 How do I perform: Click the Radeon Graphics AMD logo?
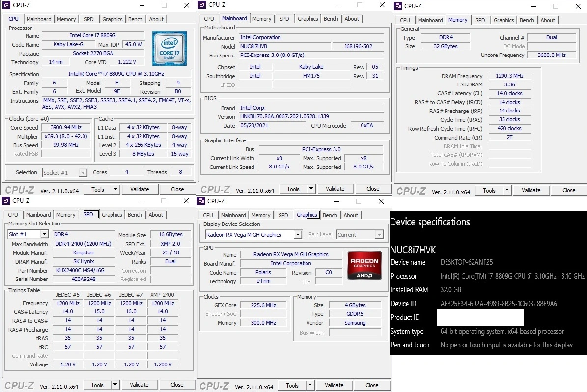click(364, 265)
